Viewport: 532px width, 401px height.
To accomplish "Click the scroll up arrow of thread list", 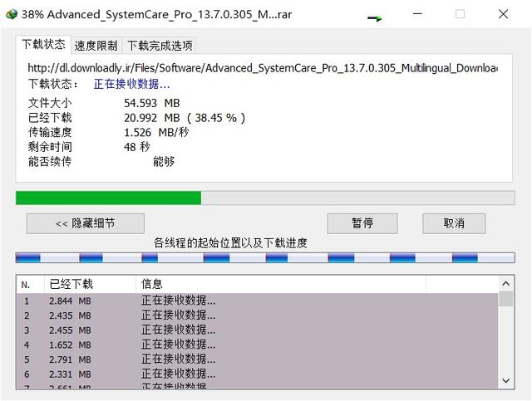I will [506, 284].
